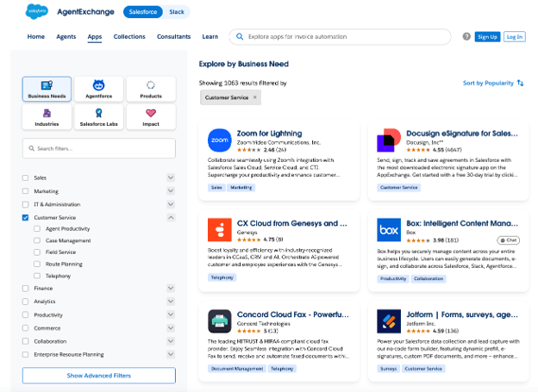538x392 pixels.
Task: Expand the Analytics filter category
Action: point(171,302)
